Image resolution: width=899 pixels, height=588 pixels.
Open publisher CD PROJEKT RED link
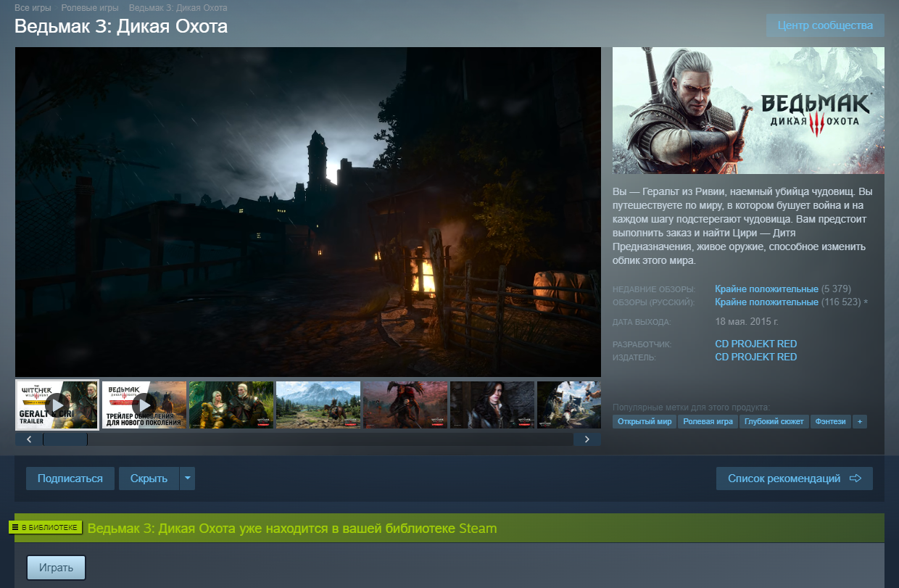[x=755, y=357]
